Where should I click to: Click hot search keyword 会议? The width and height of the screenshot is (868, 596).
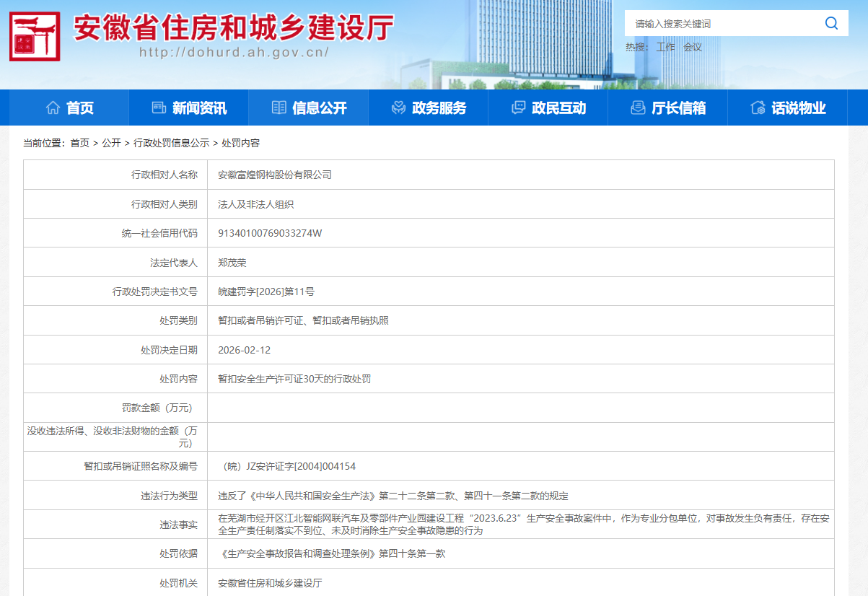click(693, 48)
